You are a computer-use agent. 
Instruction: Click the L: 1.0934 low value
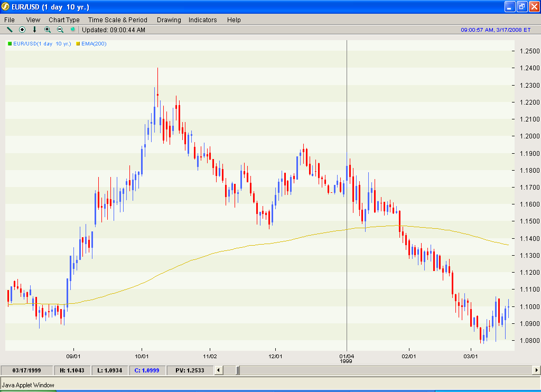tap(110, 370)
